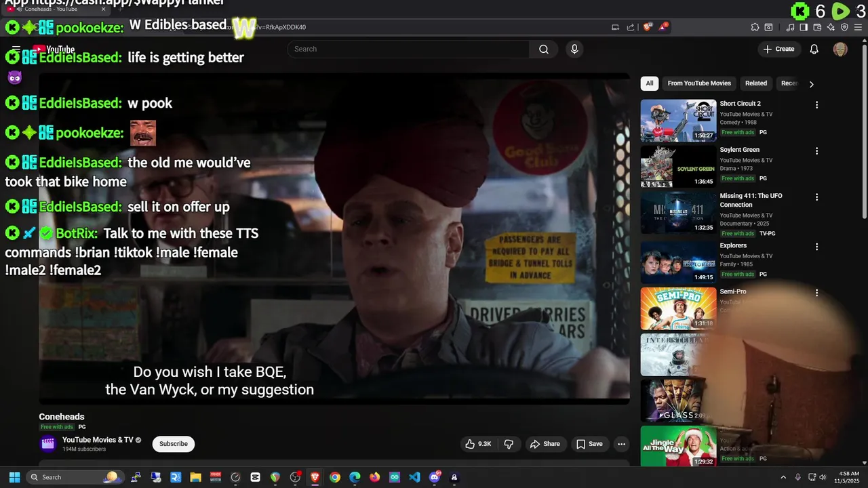Click the Create button
This screenshot has height=488, width=868.
point(778,49)
